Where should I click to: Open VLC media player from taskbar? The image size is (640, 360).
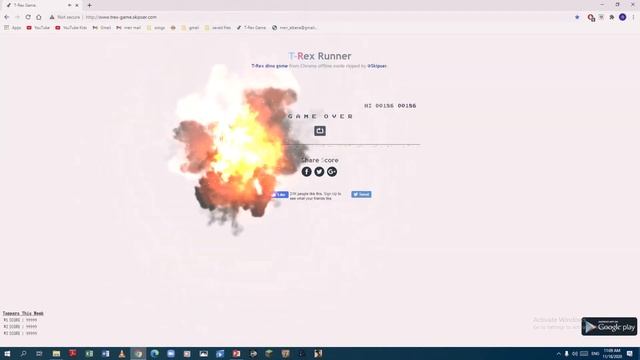pos(122,353)
